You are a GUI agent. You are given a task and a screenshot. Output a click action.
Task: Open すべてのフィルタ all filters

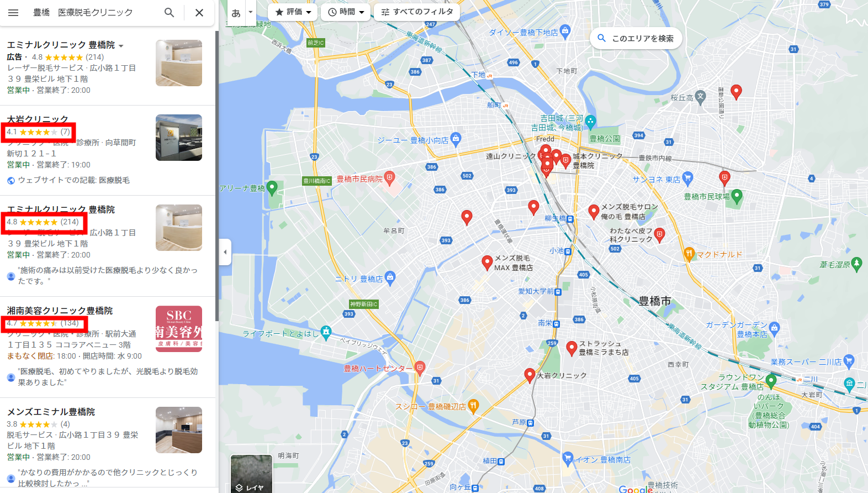[417, 12]
